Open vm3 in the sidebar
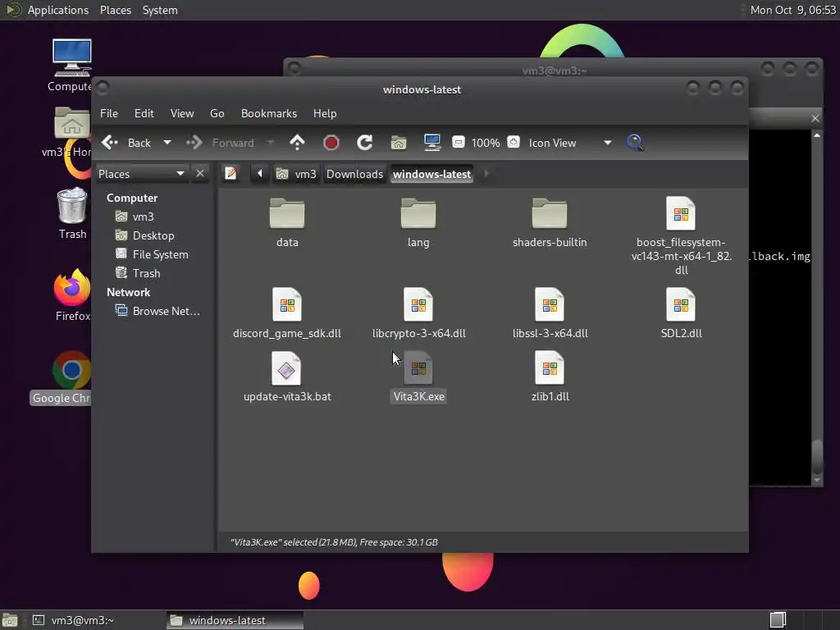 143,217
